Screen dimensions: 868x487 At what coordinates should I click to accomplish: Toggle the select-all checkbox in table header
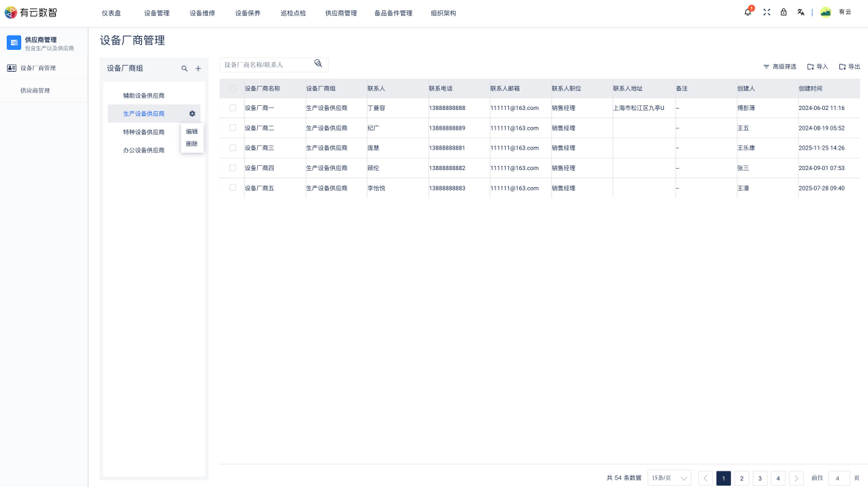(x=233, y=89)
